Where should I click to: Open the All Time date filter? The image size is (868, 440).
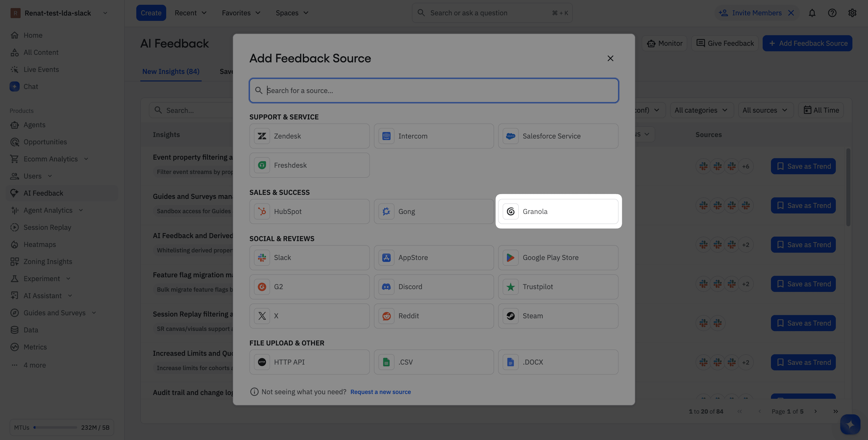(x=821, y=111)
